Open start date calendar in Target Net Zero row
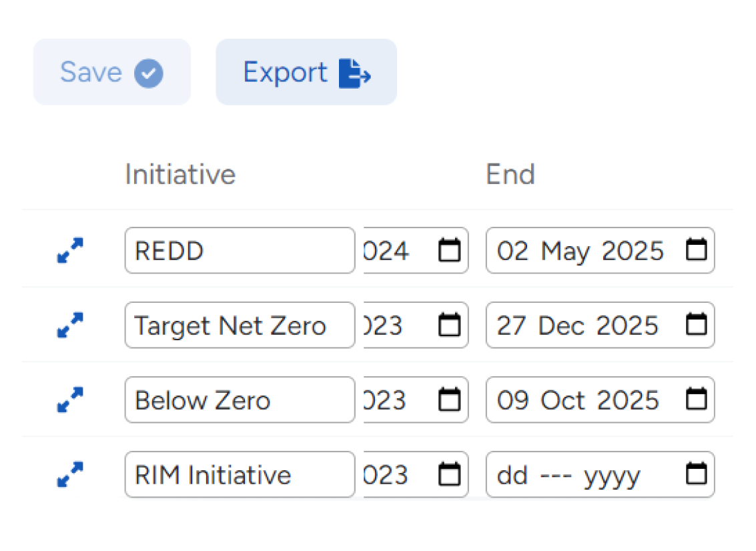The width and height of the screenshot is (756, 551). pyautogui.click(x=449, y=326)
